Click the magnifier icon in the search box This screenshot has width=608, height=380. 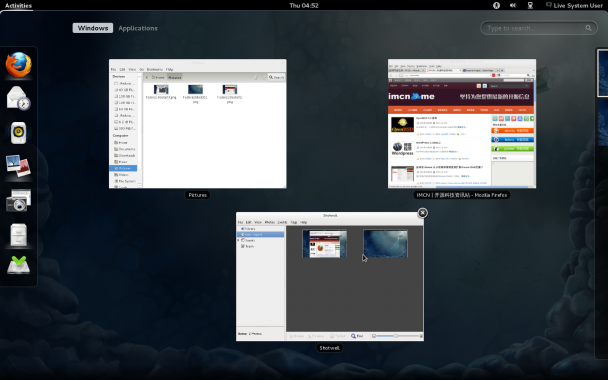pos(588,28)
